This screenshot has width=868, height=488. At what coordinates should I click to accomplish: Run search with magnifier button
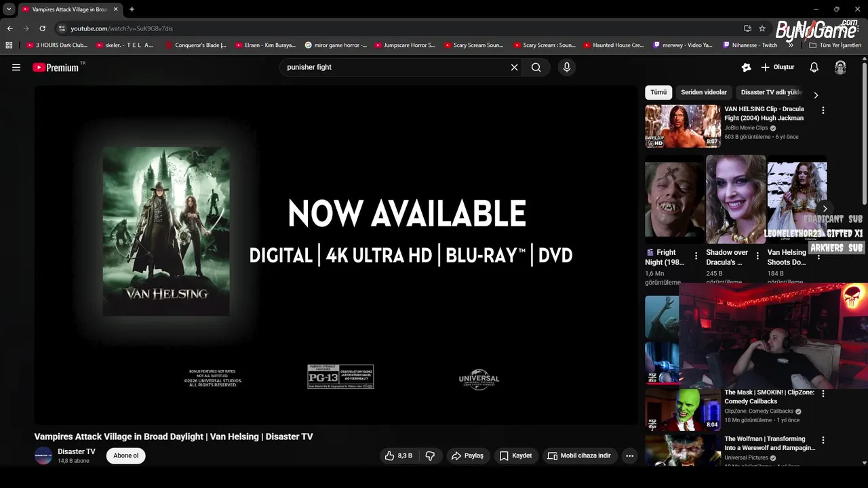tap(536, 67)
